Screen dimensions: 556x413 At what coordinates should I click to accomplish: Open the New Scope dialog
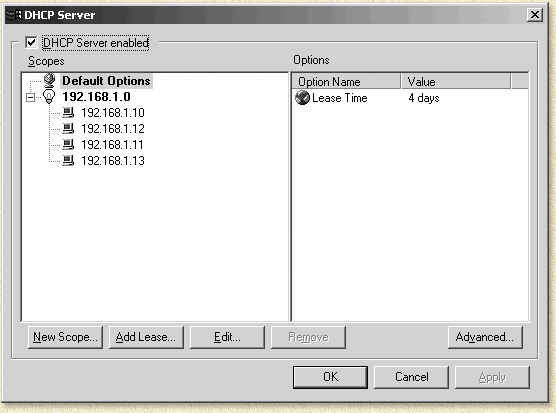click(x=65, y=337)
